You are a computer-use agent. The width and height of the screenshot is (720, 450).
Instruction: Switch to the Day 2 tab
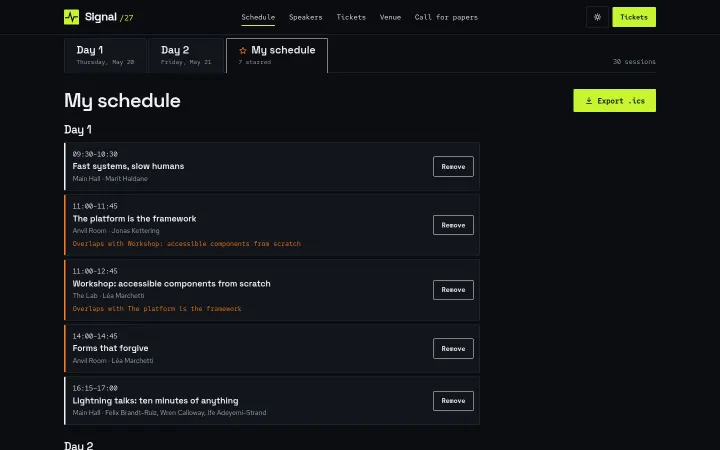click(186, 56)
